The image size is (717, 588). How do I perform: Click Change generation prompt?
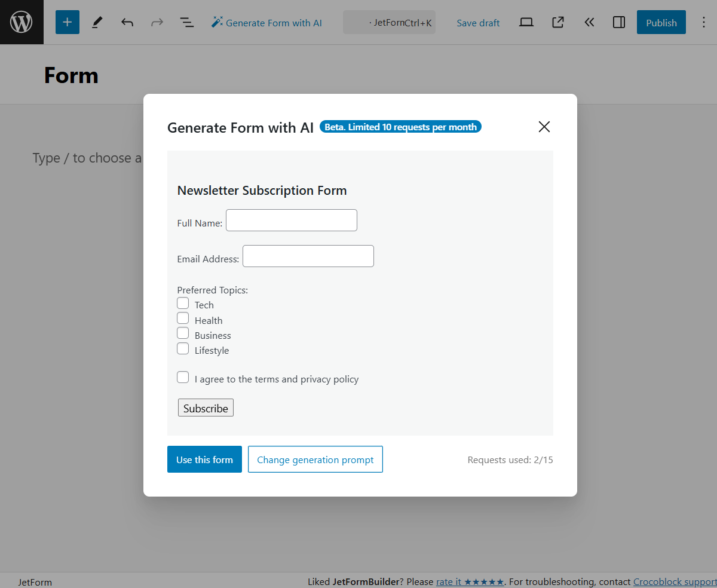(315, 459)
